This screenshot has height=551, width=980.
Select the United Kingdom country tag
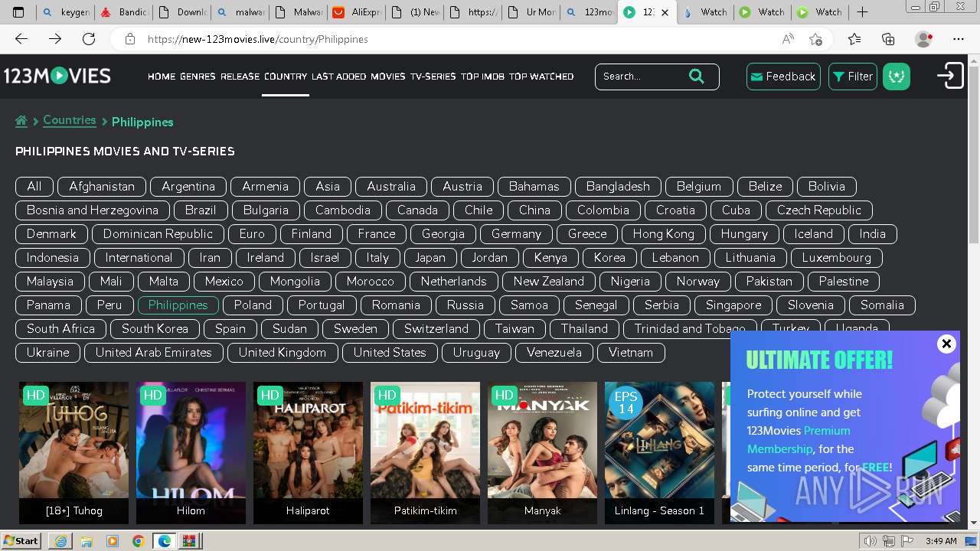point(283,352)
